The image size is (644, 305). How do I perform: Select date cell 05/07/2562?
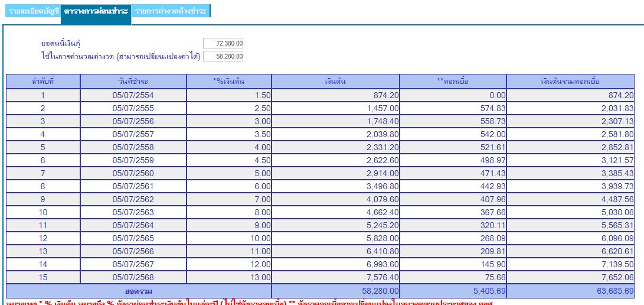click(133, 199)
